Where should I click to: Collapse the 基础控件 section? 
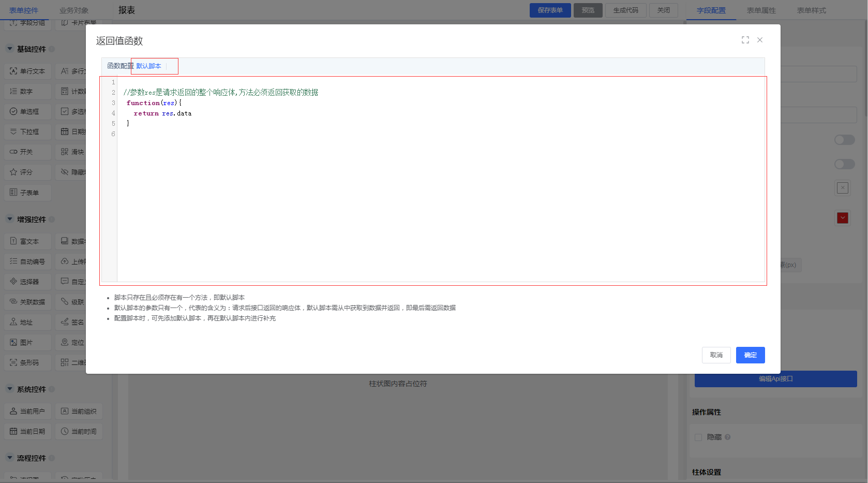pos(10,49)
